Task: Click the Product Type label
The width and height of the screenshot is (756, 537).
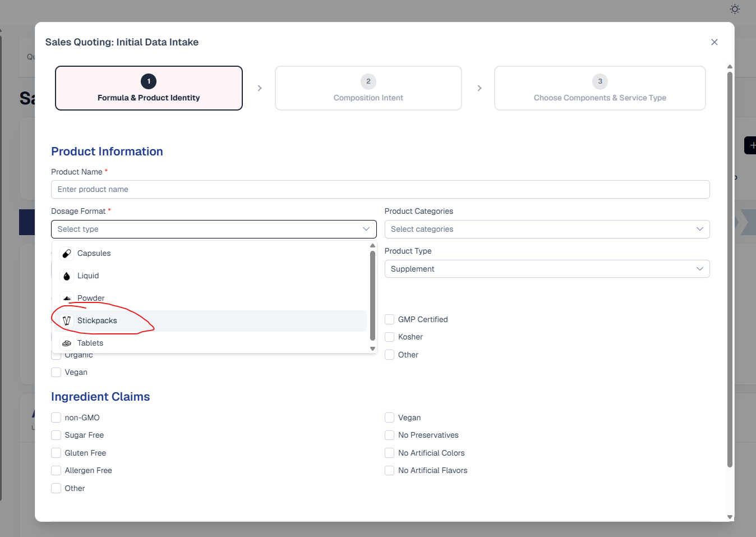Action: click(x=408, y=251)
